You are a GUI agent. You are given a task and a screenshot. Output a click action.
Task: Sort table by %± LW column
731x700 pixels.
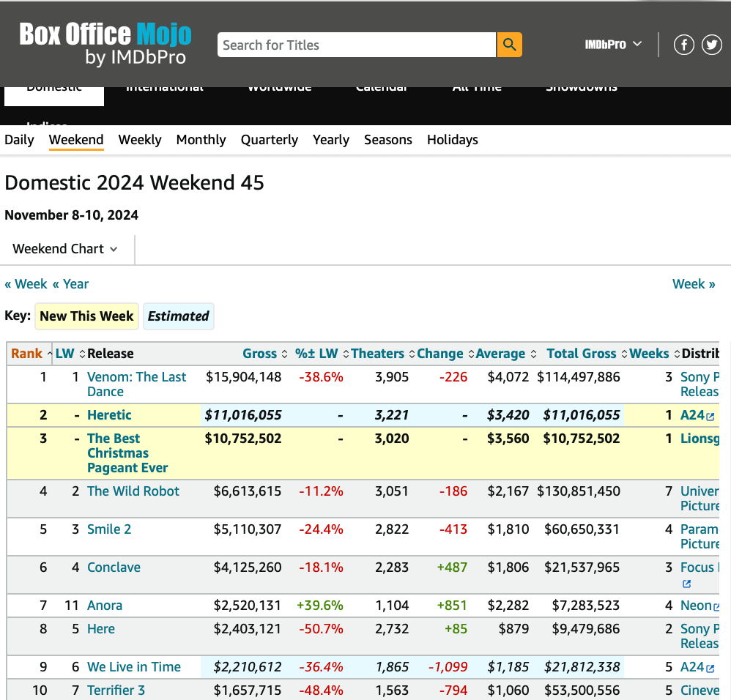322,353
